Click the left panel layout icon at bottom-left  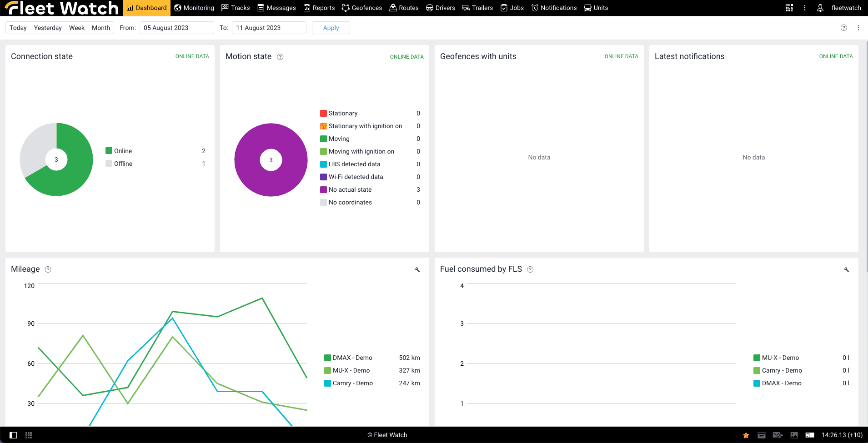point(13,435)
